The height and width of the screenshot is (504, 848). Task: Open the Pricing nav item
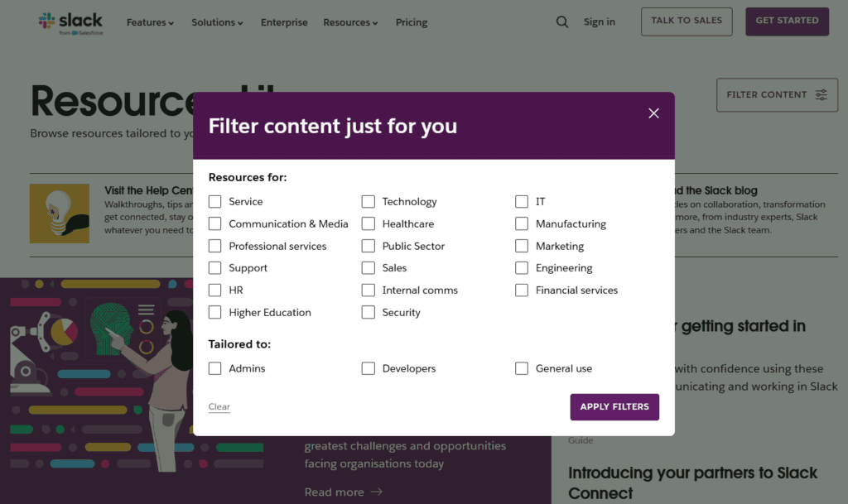coord(412,22)
